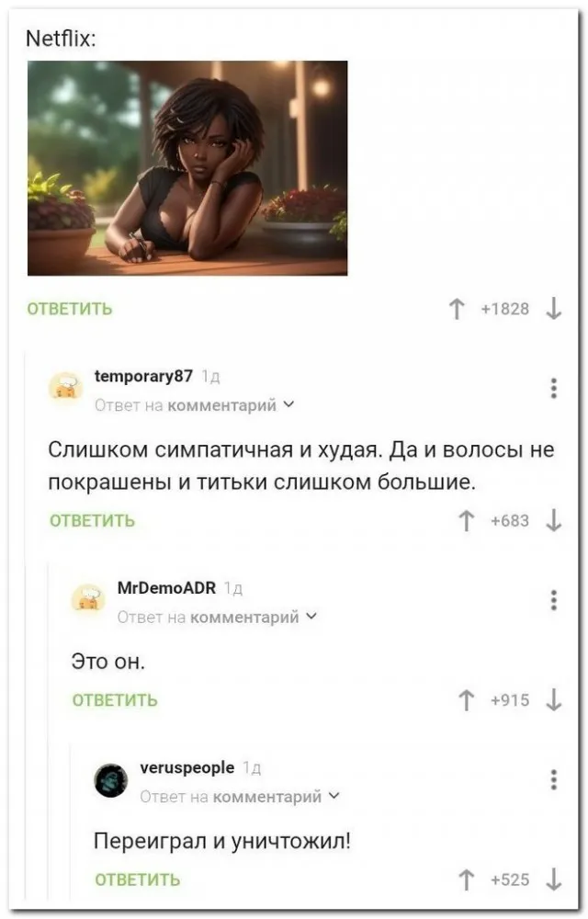The image size is (588, 919).
Task: Upvote MrDemoADR's comment
Action: [466, 700]
